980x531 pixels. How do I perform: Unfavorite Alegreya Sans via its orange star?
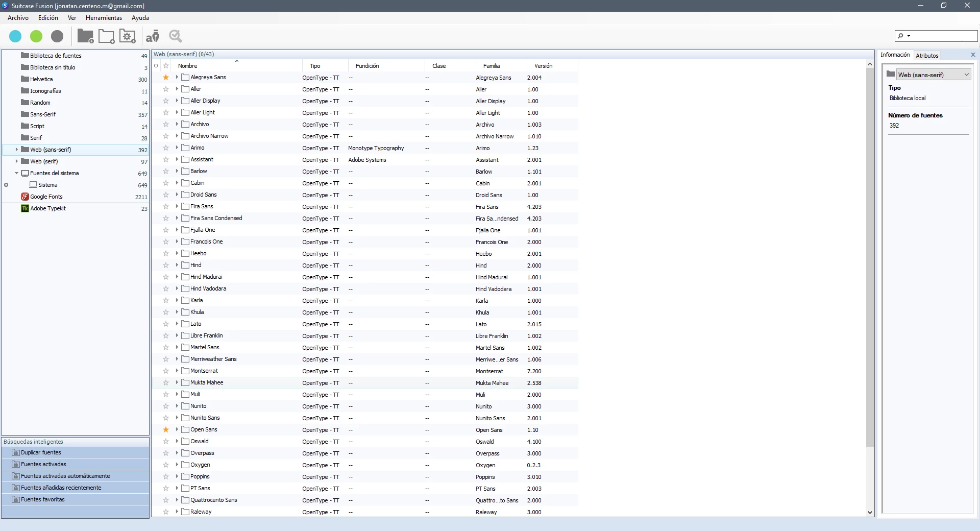[x=166, y=77]
